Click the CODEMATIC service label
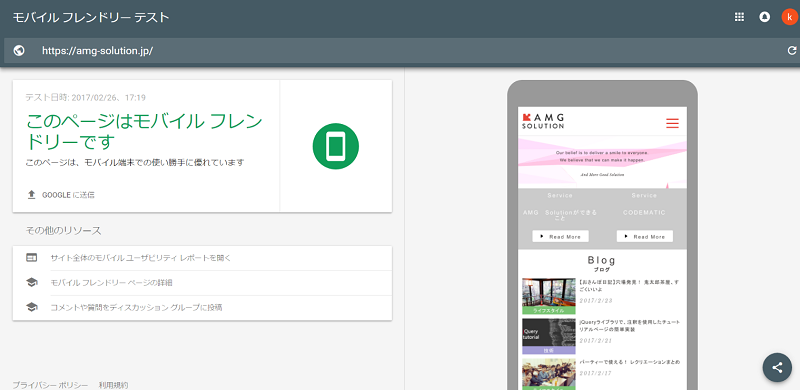 pos(644,212)
